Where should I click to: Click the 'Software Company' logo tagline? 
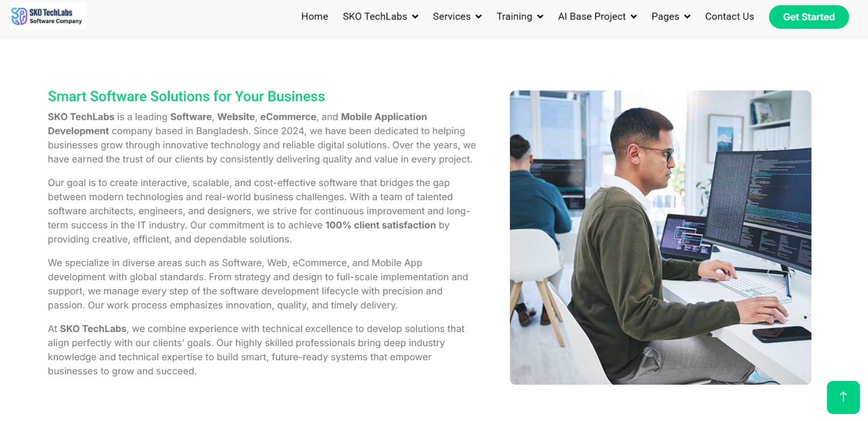point(56,21)
